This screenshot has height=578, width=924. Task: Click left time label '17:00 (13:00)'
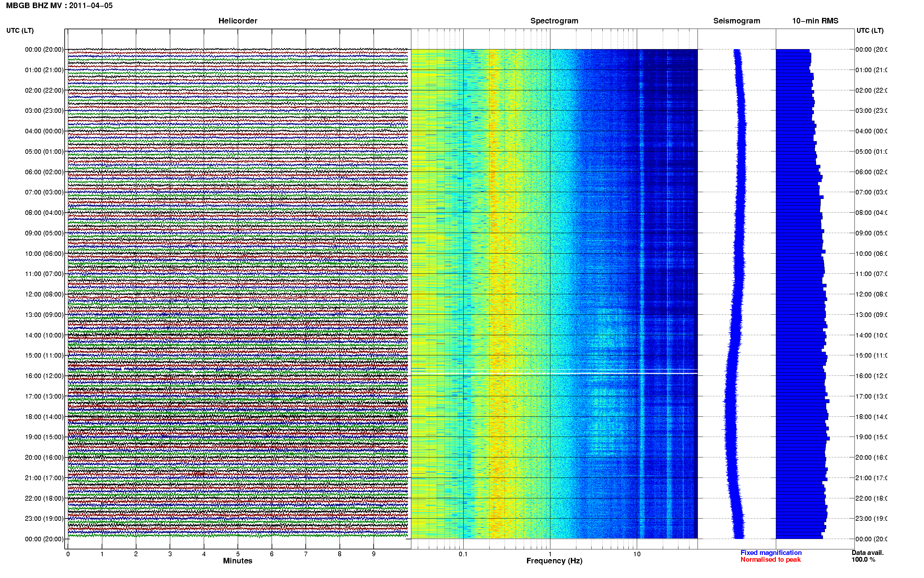44,396
